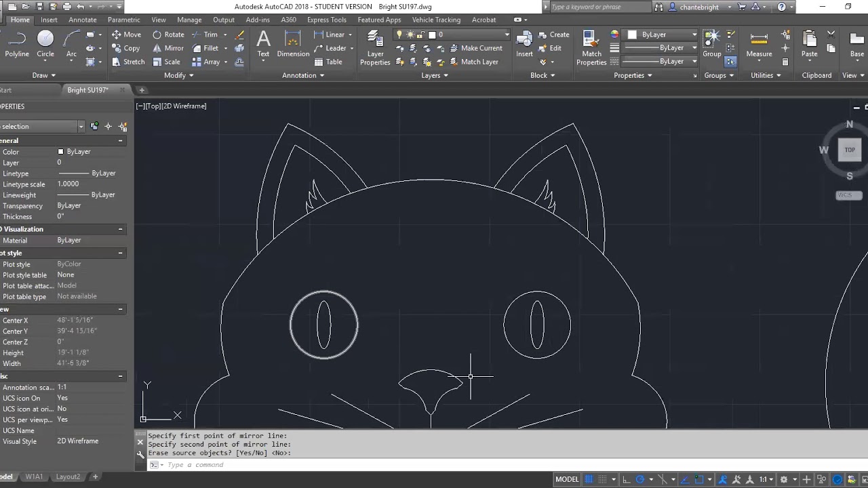868x488 pixels.
Task: Expand the Modify panel
Action: click(x=178, y=75)
